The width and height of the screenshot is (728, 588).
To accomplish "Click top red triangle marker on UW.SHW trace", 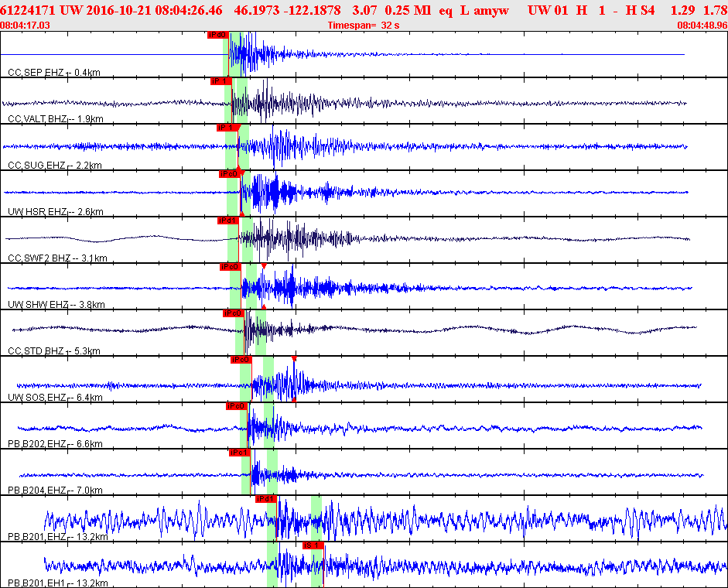I will click(264, 266).
